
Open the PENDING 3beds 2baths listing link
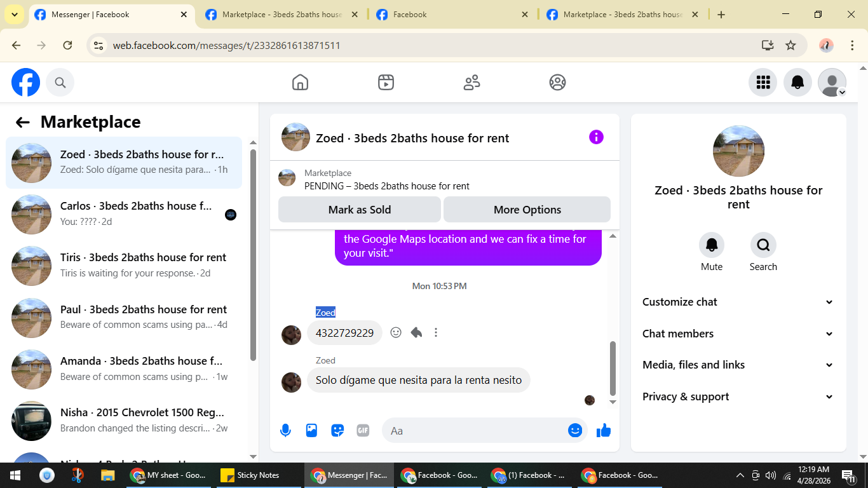point(387,186)
